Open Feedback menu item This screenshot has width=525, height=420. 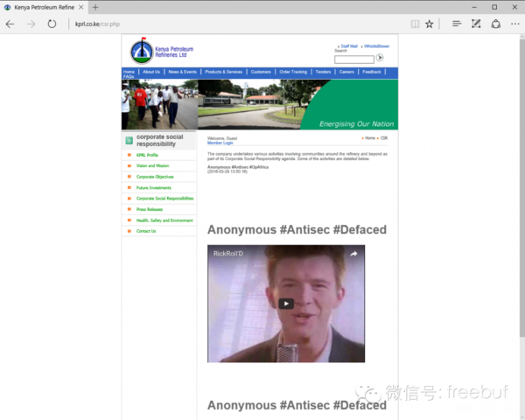pyautogui.click(x=372, y=72)
